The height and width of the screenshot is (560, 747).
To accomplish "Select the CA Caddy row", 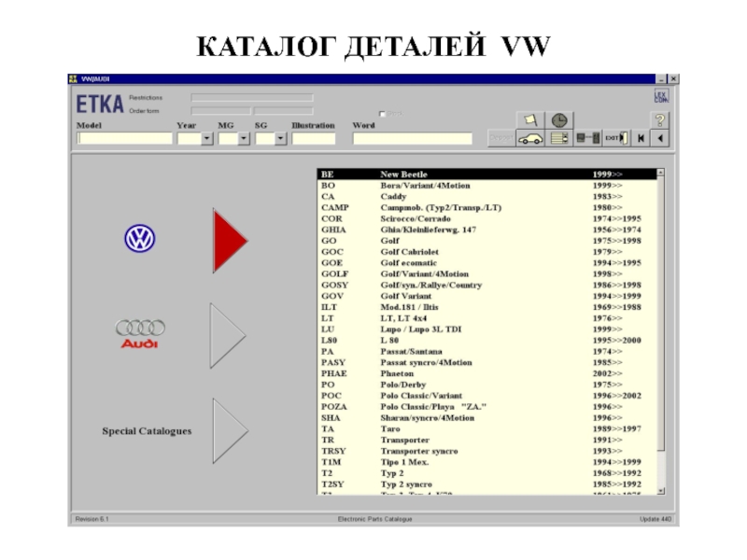I will tap(486, 196).
